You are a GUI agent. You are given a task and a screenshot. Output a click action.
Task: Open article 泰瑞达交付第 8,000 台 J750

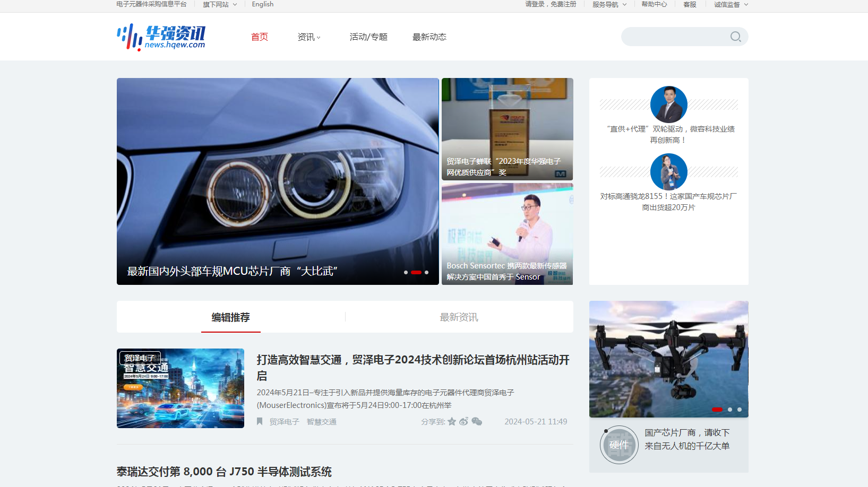224,472
